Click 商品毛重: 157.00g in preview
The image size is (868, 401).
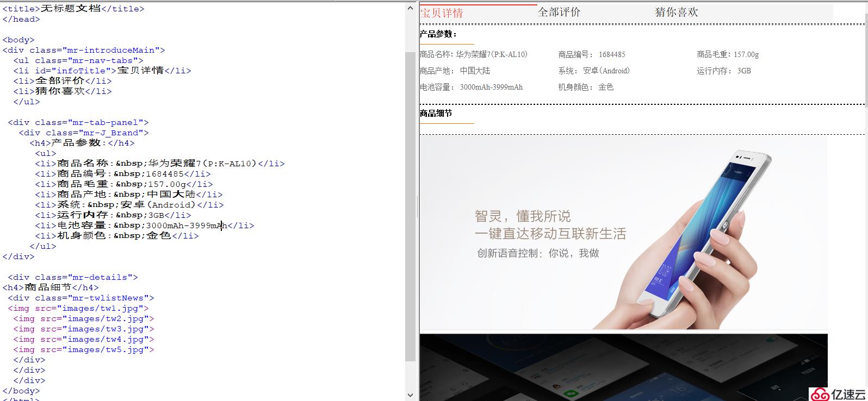(728, 54)
